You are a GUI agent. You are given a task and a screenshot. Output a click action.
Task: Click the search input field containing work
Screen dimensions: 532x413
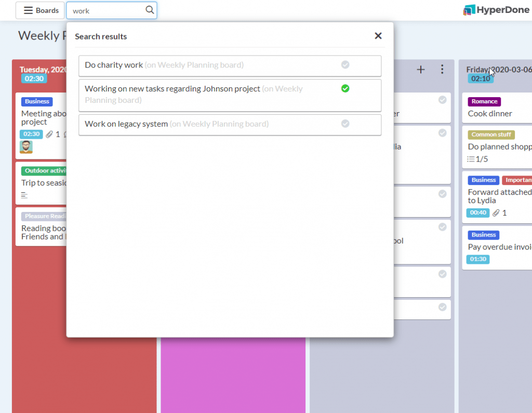(x=104, y=10)
